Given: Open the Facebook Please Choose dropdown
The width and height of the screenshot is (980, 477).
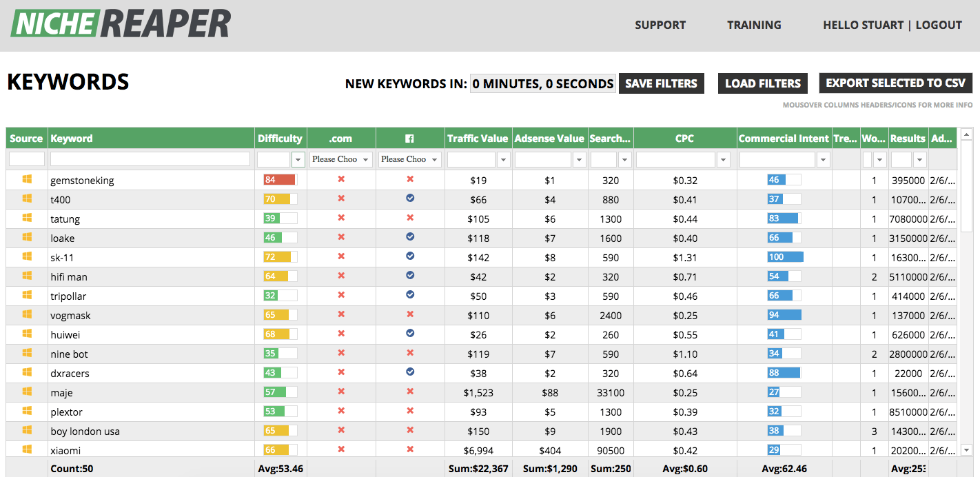Looking at the screenshot, I should [x=410, y=159].
